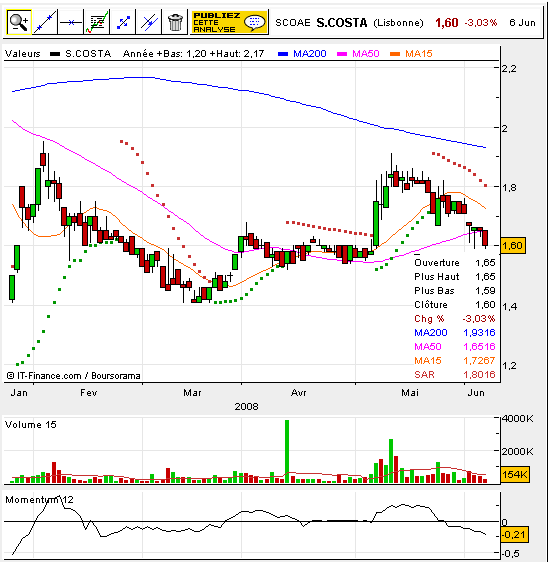The width and height of the screenshot is (548, 562).
Task: Click the magenta MA50 legend swatch
Action: [342, 54]
